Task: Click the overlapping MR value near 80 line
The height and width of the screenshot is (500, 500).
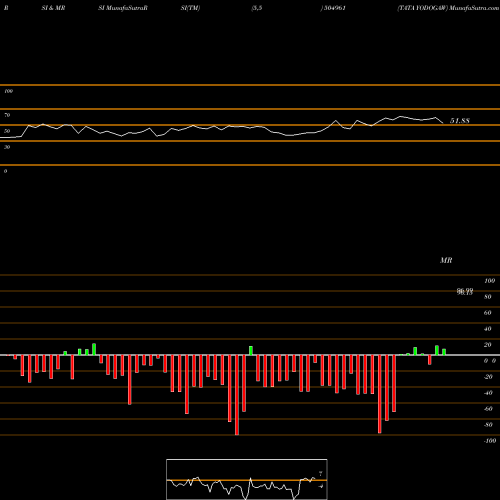Action: coord(465,292)
